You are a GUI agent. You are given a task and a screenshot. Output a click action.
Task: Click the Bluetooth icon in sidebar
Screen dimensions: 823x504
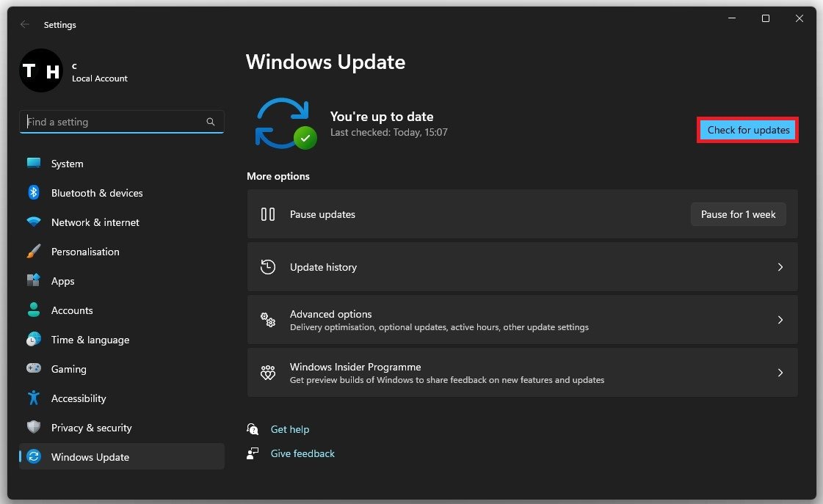tap(34, 192)
